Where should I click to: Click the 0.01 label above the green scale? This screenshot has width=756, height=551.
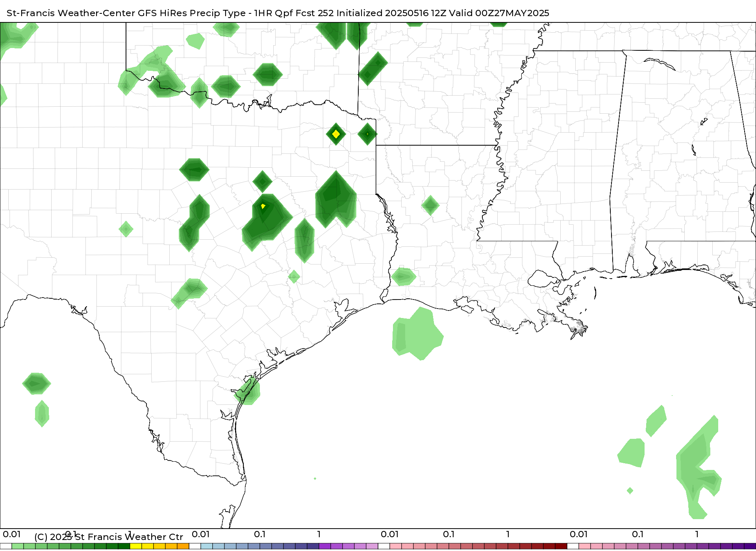tap(12, 534)
